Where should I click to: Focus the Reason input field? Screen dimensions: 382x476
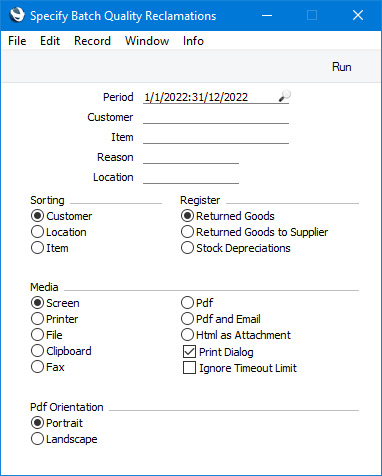[x=191, y=157]
